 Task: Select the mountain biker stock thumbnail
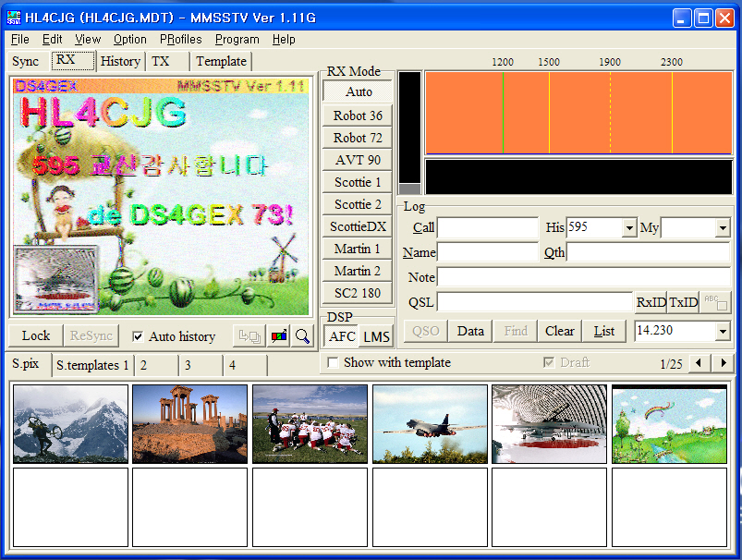tap(70, 423)
